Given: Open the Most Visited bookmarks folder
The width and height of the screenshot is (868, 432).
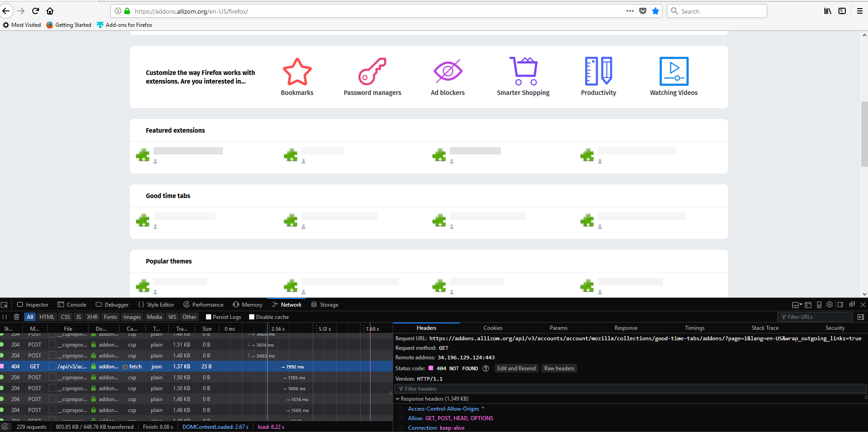Looking at the screenshot, I should [22, 25].
